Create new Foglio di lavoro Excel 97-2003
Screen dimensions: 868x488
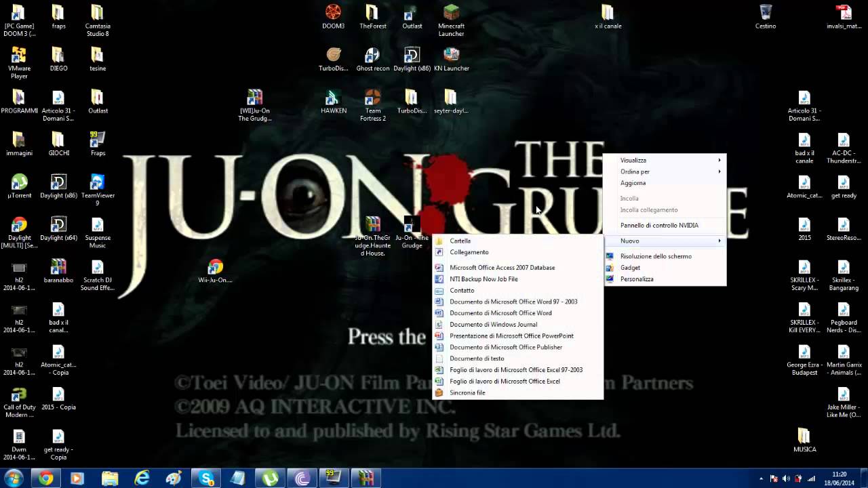pos(517,370)
